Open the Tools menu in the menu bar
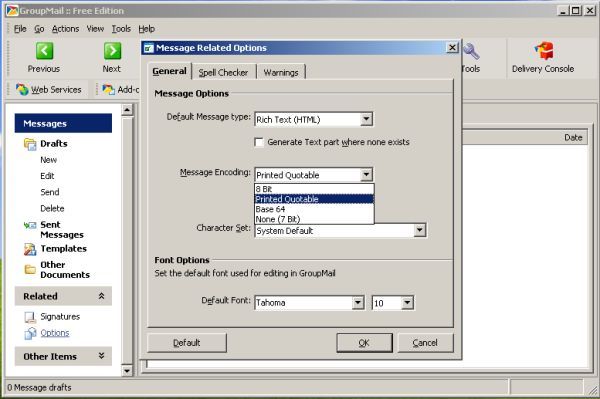This screenshot has width=600, height=399. (121, 29)
